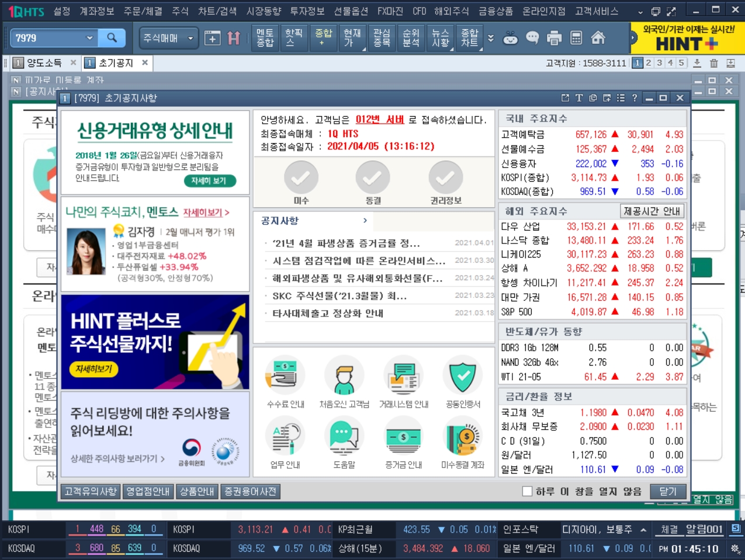Click 제공시간 안내 button
745x560 pixels.
[x=652, y=211]
